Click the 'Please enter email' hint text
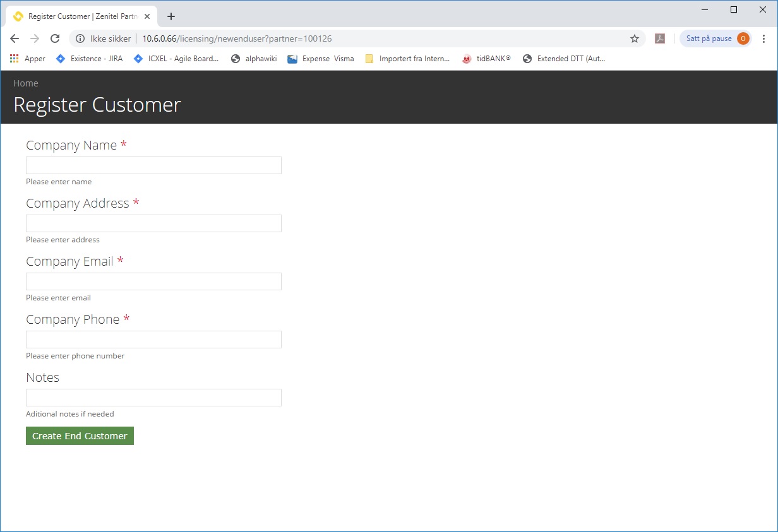The width and height of the screenshot is (778, 532). point(58,298)
